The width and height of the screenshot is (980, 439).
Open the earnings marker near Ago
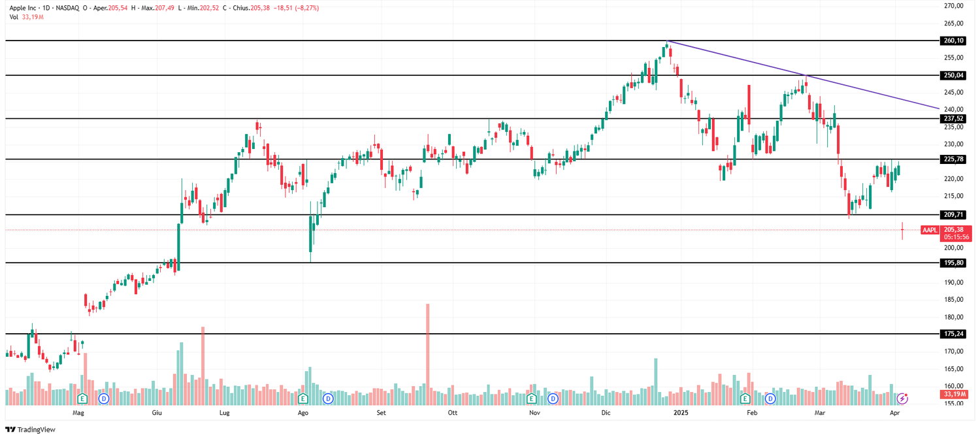(x=302, y=398)
